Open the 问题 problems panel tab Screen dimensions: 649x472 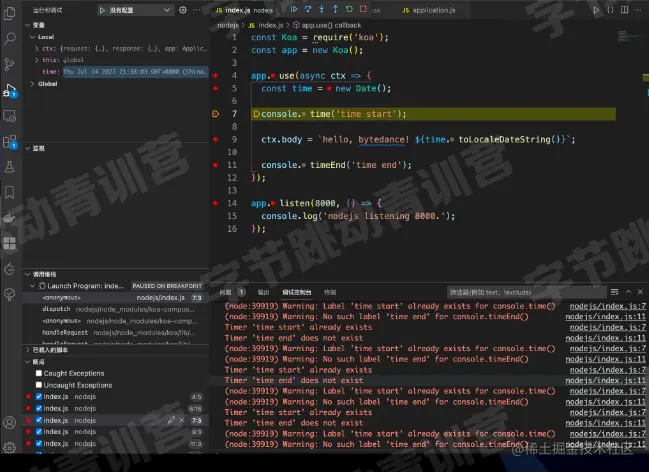coord(226,292)
